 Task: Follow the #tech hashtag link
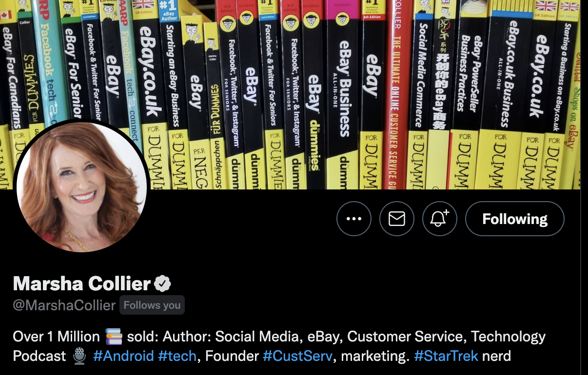(x=177, y=356)
